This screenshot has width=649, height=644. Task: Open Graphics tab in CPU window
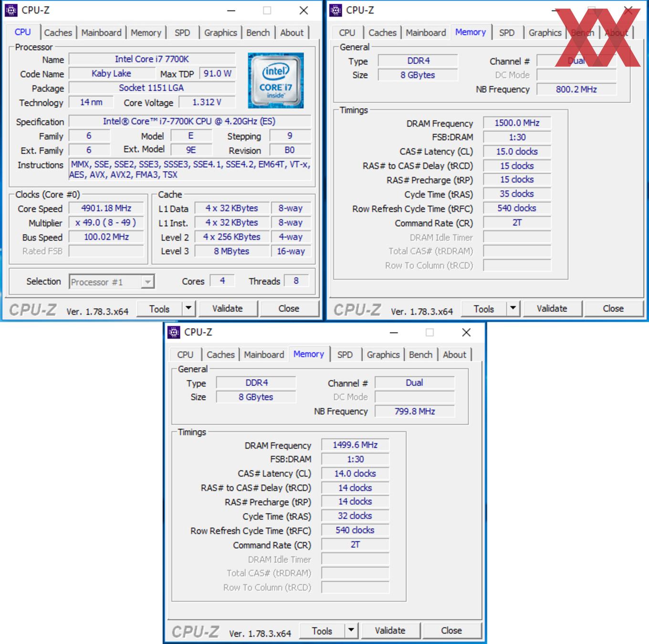pos(220,32)
